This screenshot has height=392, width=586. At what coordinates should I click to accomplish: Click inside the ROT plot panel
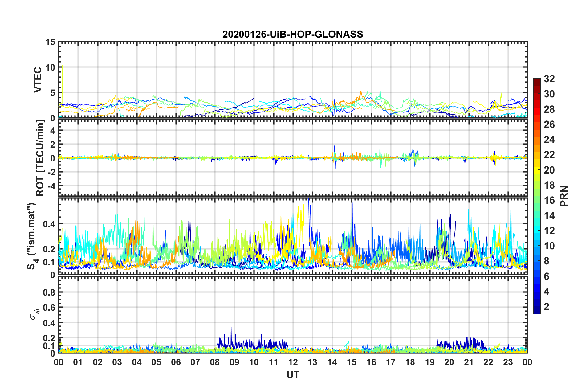(x=293, y=158)
